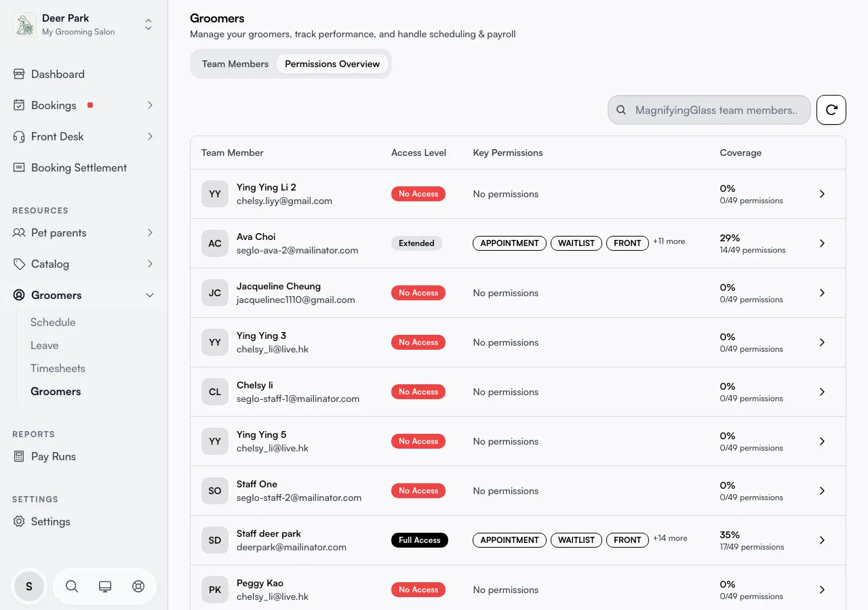Click seglo-staff-2@mailinator.com email

tap(299, 497)
